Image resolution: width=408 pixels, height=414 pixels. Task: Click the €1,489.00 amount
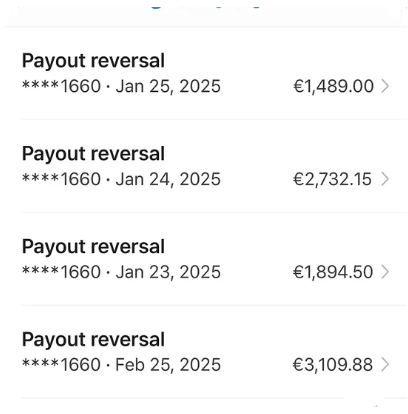click(333, 86)
